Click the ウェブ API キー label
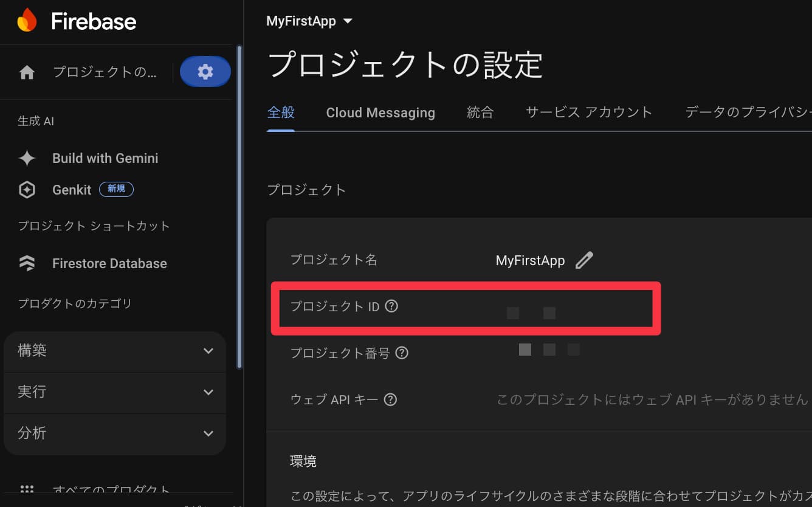This screenshot has width=812, height=507. (x=334, y=399)
